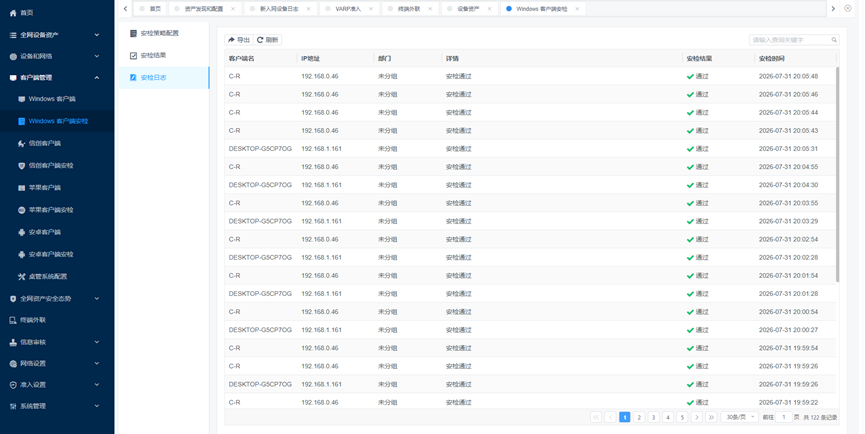
Task: Close the 设备资产 tab
Action: click(489, 9)
